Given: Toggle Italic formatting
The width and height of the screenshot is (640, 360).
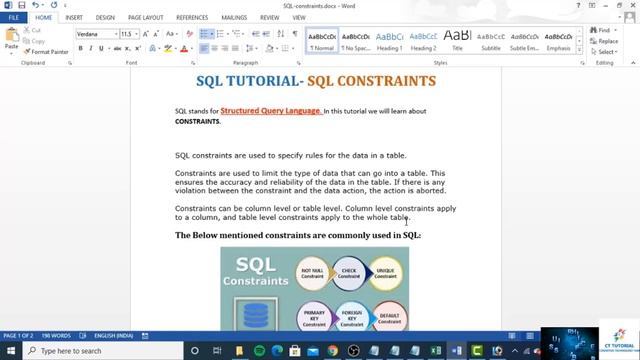Looking at the screenshot, I should [x=91, y=49].
